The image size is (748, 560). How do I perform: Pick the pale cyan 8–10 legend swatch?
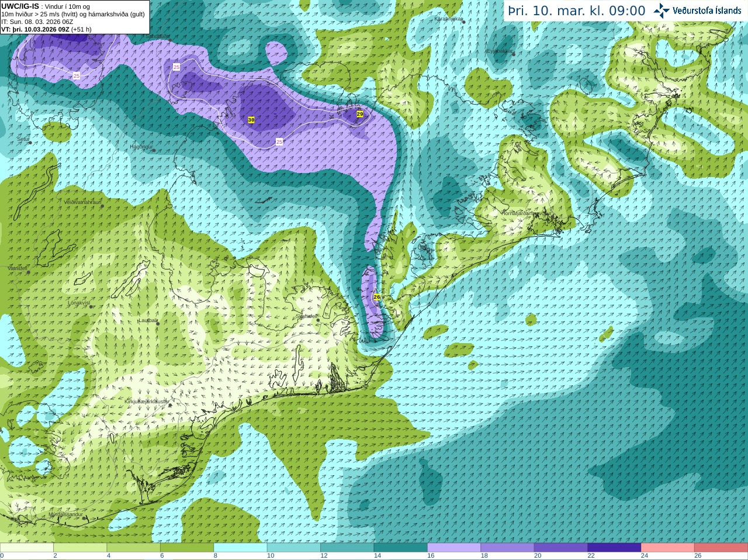point(240,548)
